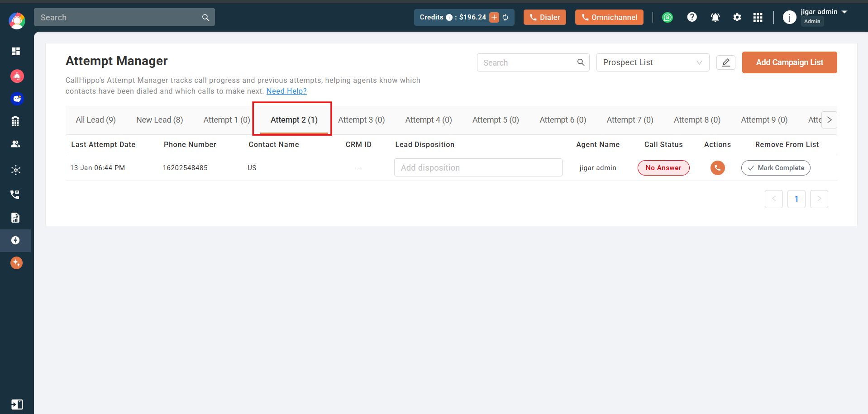Click agent name jigar admin in table
The height and width of the screenshot is (414, 868).
tap(598, 168)
